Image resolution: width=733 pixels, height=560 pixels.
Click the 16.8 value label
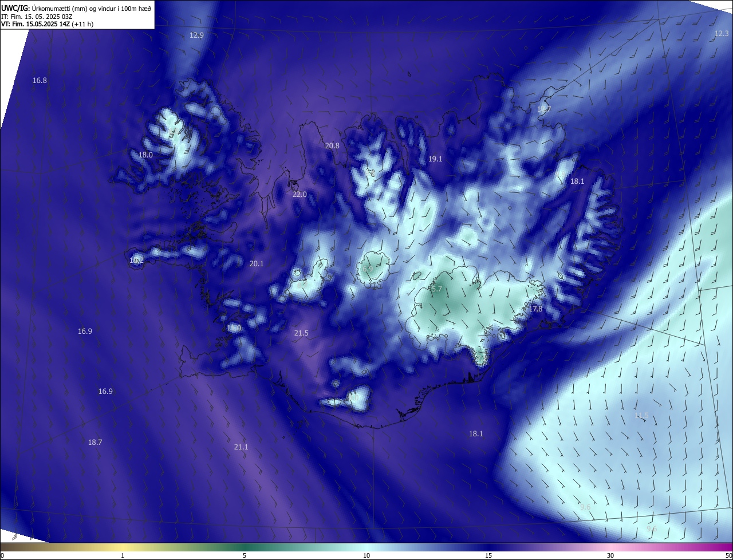click(40, 80)
